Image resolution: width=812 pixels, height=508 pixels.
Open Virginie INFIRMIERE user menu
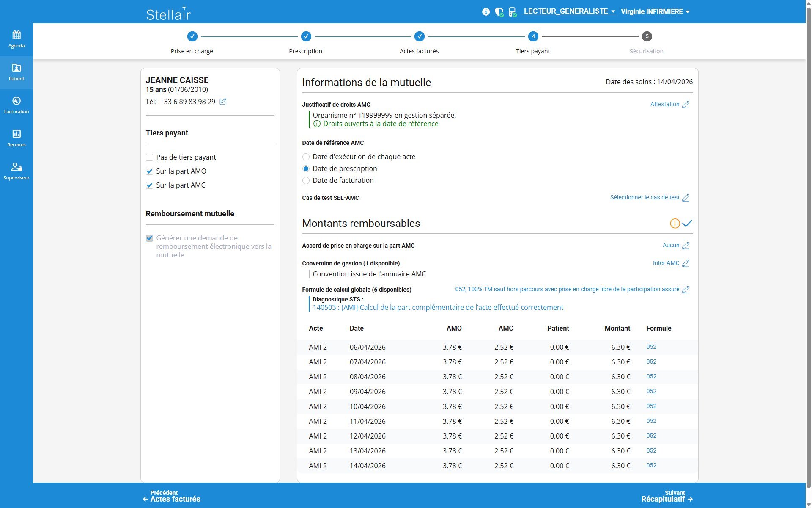pyautogui.click(x=655, y=12)
